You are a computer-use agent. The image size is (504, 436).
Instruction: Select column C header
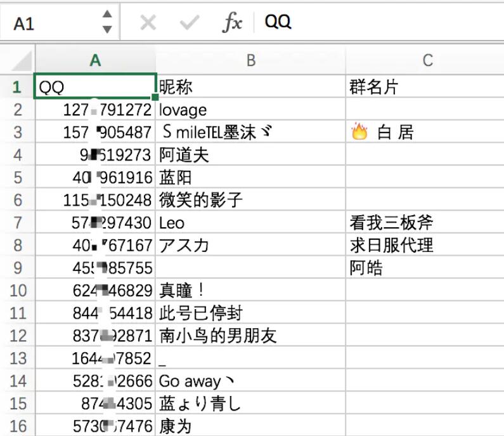click(425, 60)
